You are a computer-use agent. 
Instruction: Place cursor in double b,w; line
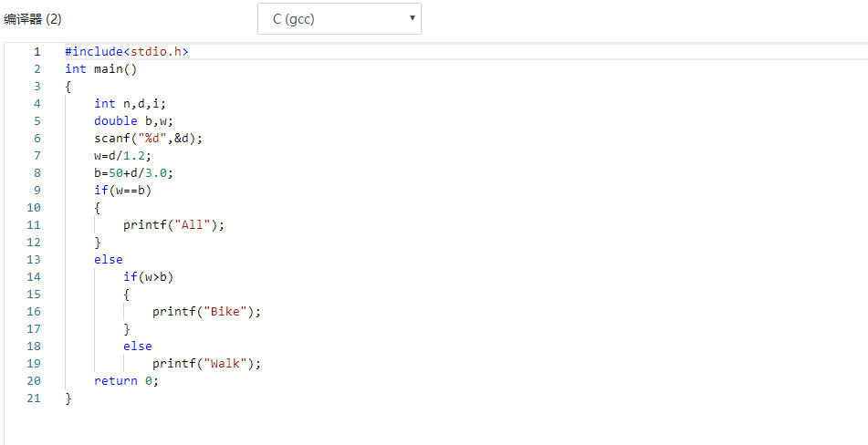(x=133, y=121)
